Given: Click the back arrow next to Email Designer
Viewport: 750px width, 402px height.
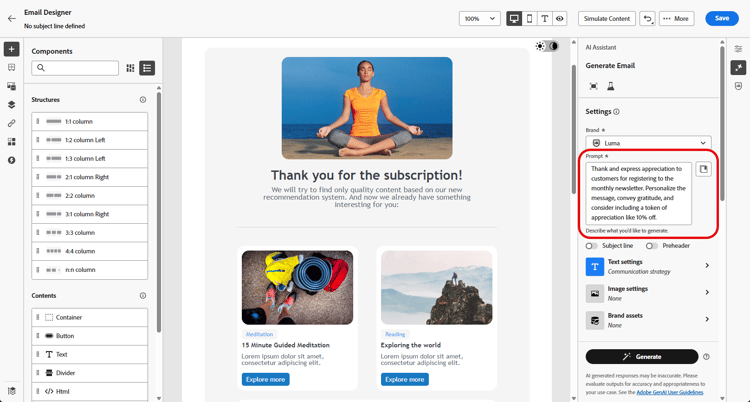Looking at the screenshot, I should point(12,19).
